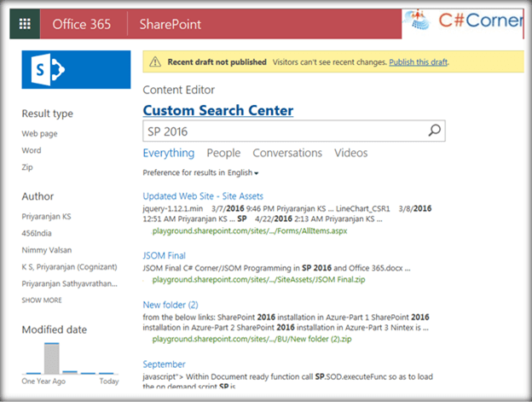The height and width of the screenshot is (402, 532).
Task: Select the Videos search tab
Action: (x=351, y=154)
